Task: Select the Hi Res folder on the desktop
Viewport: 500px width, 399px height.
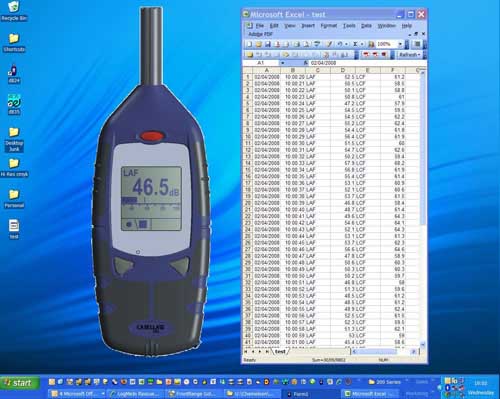Action: (14, 167)
